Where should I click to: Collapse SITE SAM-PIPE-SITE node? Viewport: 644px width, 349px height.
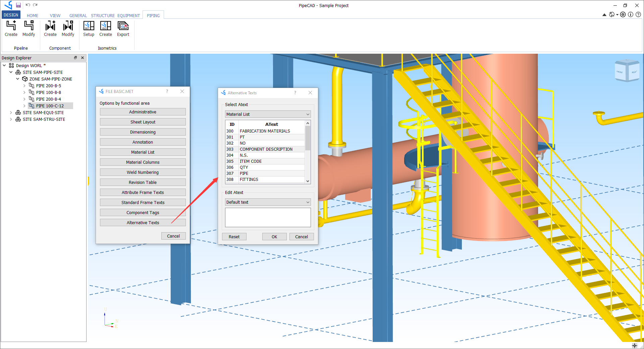click(11, 72)
